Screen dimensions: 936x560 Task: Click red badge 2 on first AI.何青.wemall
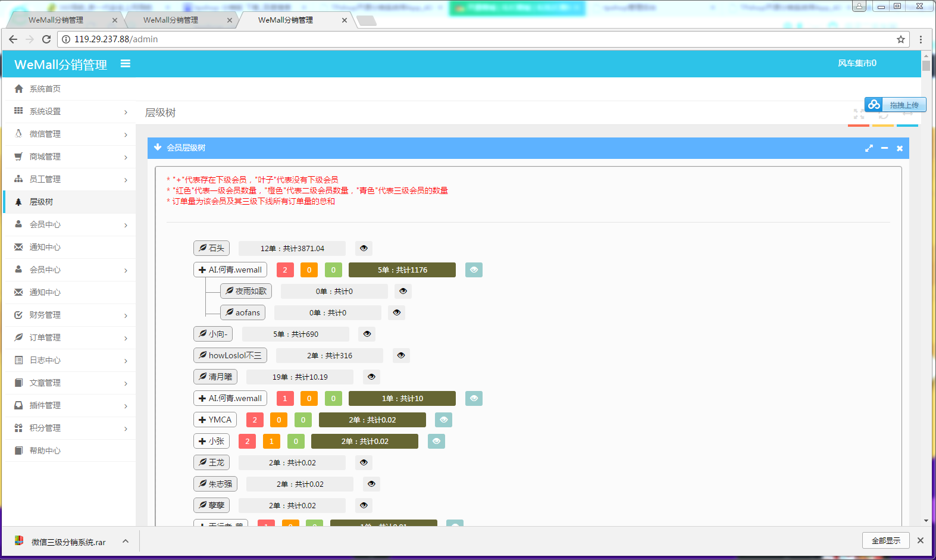tap(285, 270)
